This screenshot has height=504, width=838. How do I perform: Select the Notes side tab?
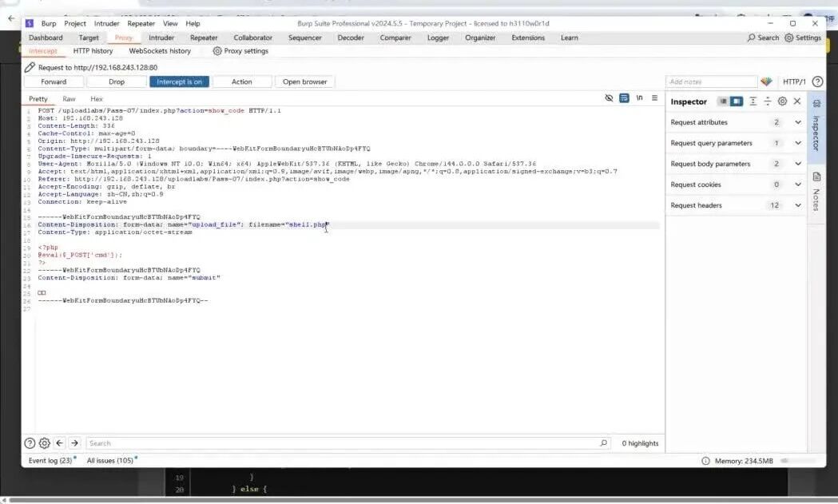816,192
